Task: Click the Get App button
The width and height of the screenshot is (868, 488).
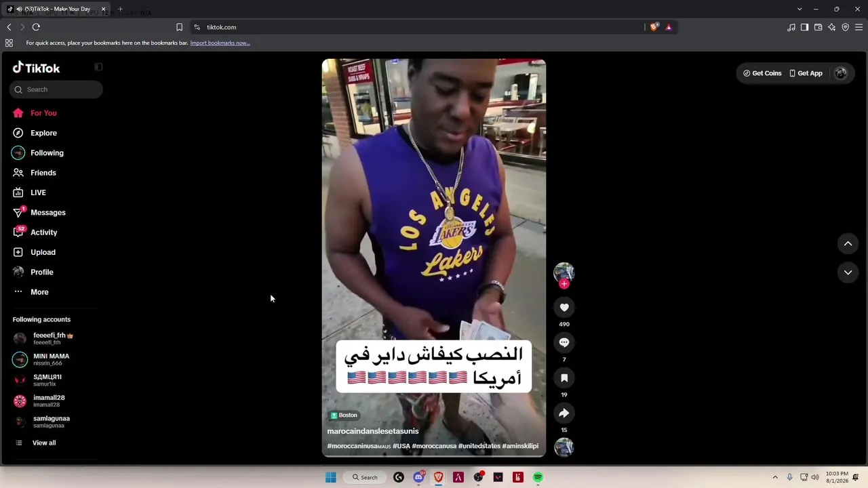Action: pos(806,73)
